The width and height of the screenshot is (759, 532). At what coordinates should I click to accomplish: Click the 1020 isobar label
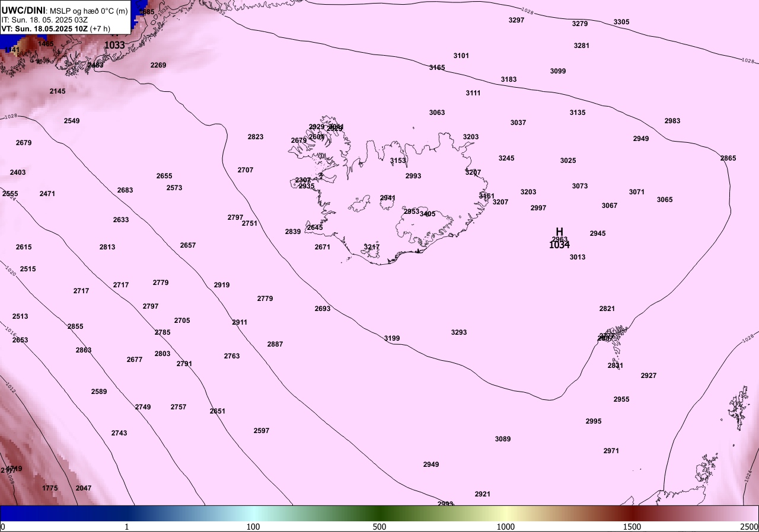[9, 270]
